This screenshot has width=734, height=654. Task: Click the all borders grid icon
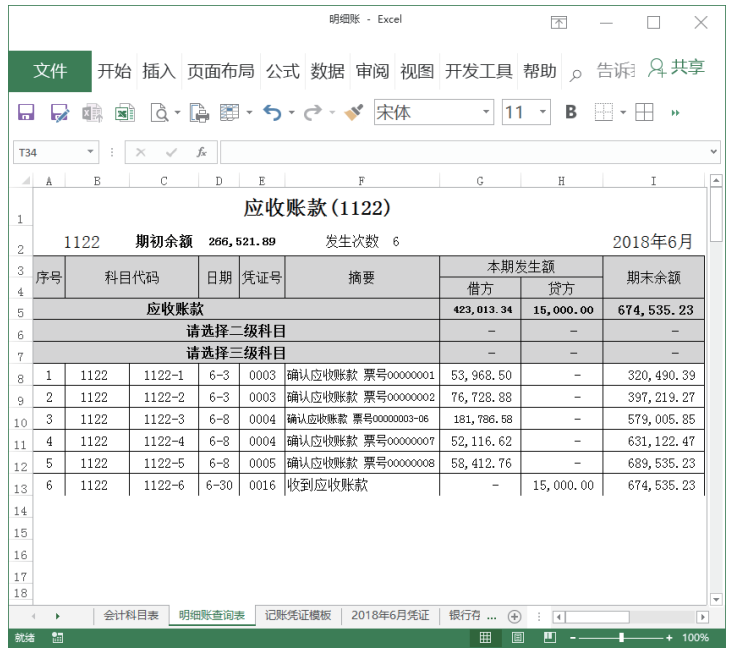644,112
